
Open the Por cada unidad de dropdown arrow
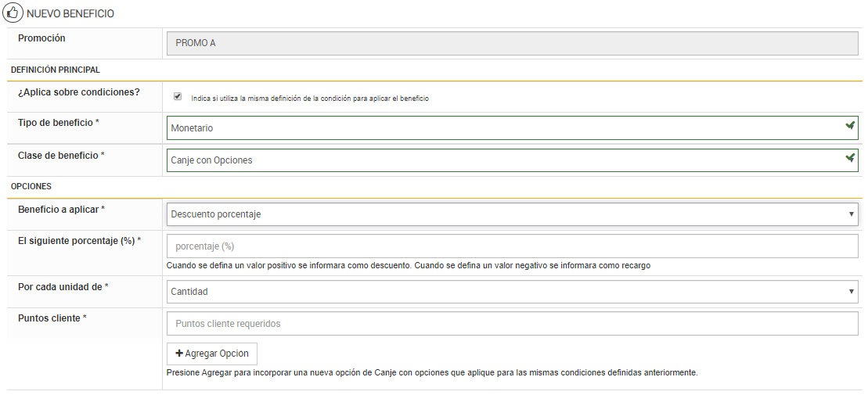852,292
